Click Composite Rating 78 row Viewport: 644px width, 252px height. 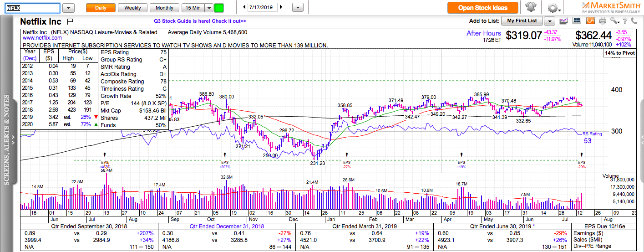click(x=134, y=82)
